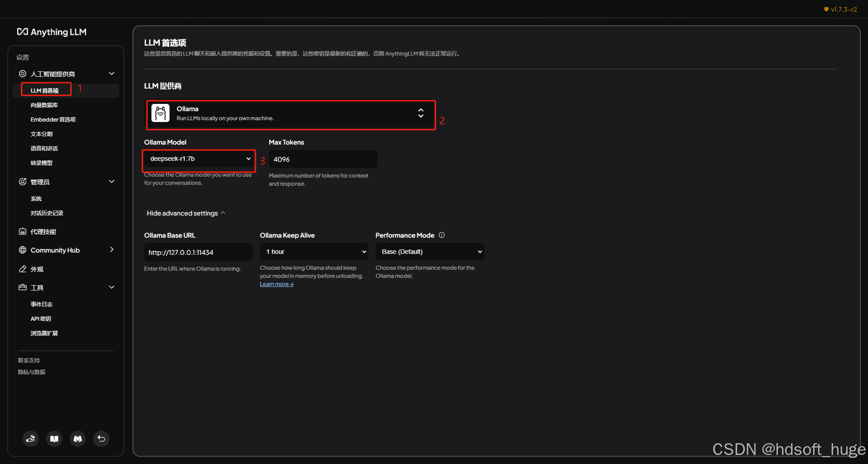The height and width of the screenshot is (464, 868).
Task: Open the support hand icon at bottom
Action: 31,438
